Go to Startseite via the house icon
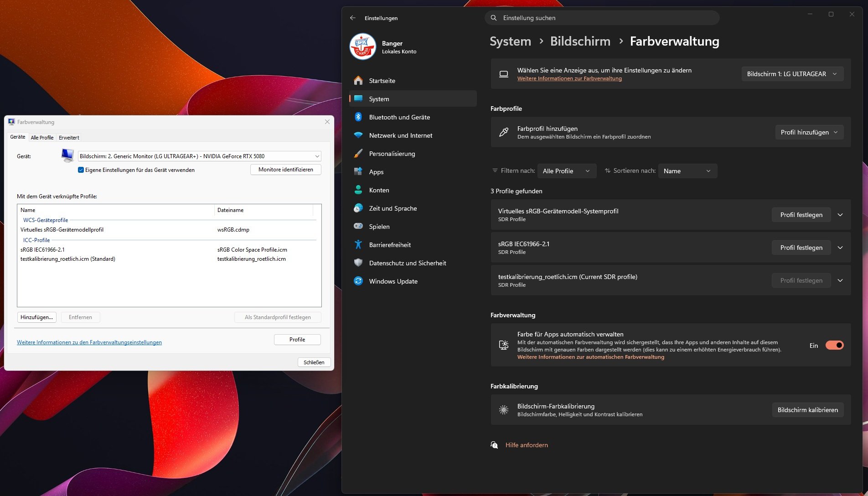This screenshot has width=868, height=496. [358, 81]
